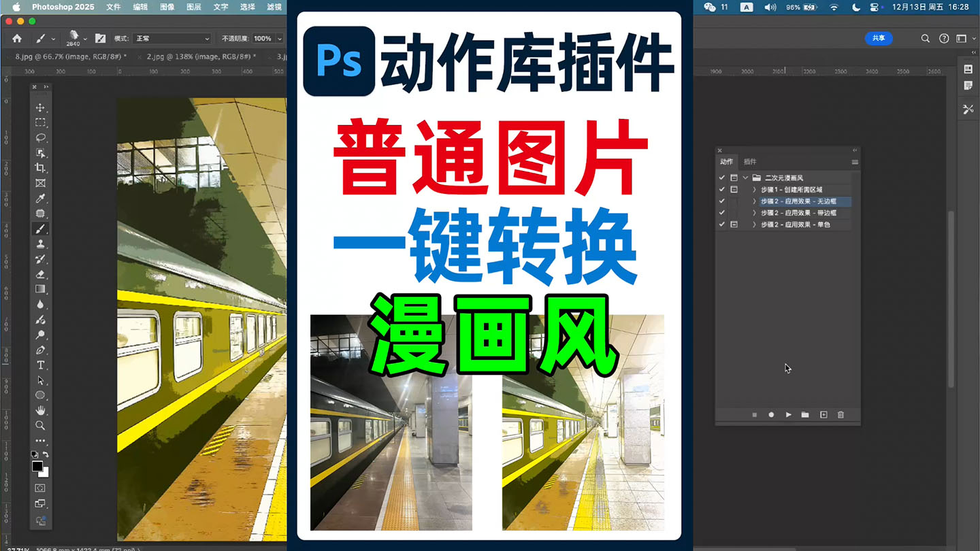Select the Frame tool

point(40,183)
